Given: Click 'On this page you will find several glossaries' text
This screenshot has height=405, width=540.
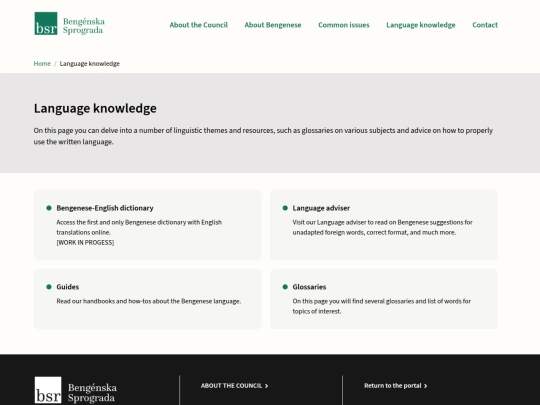Looking at the screenshot, I should click(382, 306).
